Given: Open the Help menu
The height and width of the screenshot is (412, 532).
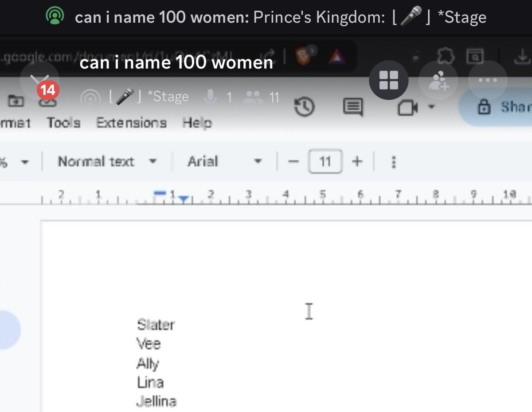Looking at the screenshot, I should [x=197, y=123].
